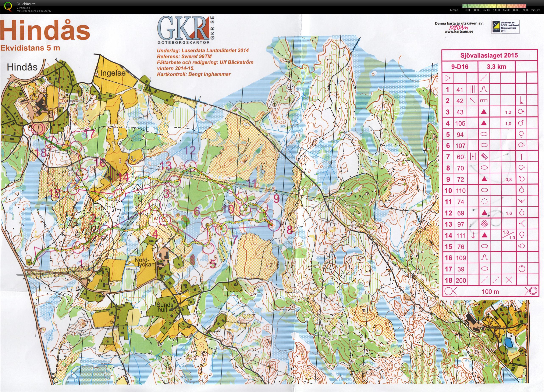Click control code 200 in row 18
The height and width of the screenshot is (392, 544).
pyautogui.click(x=461, y=280)
